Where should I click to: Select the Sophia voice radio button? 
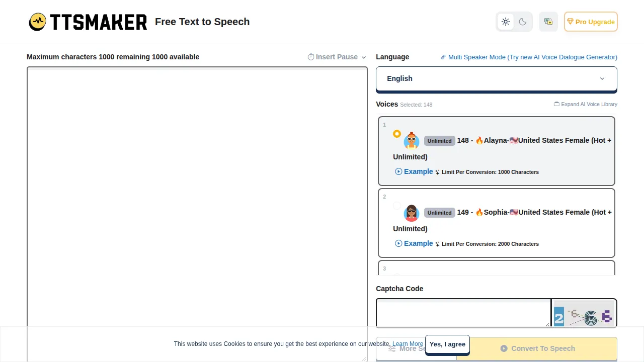tap(397, 206)
